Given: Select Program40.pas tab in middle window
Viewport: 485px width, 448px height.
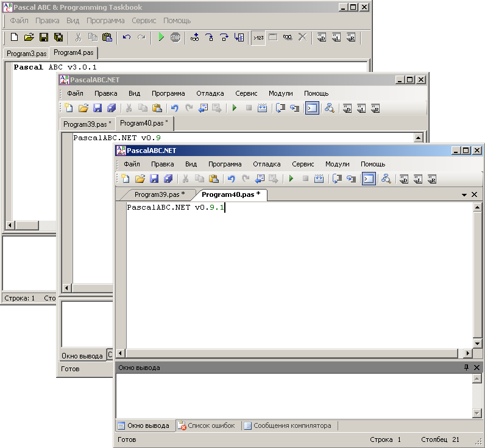Looking at the screenshot, I should click(144, 124).
